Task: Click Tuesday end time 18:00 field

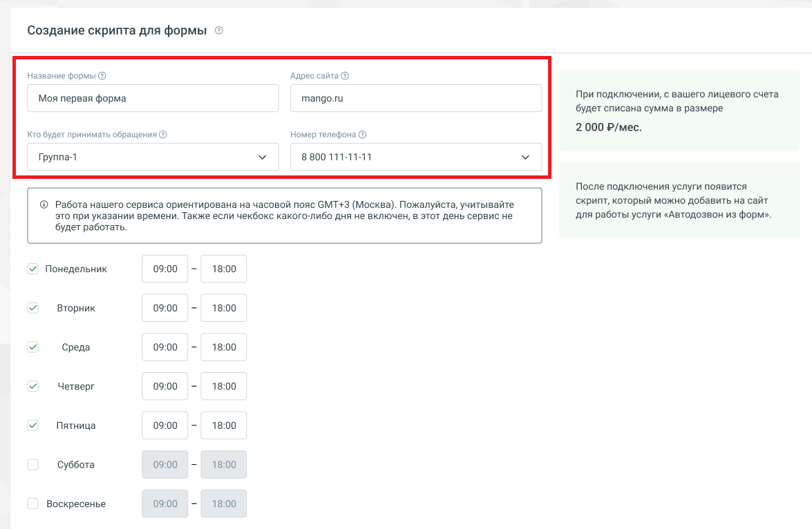Action: 224,308
